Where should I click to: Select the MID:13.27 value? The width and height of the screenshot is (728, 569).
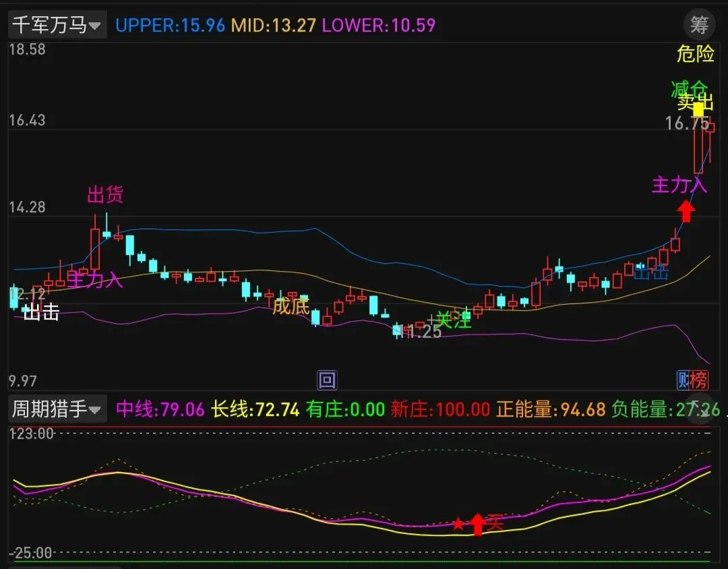click(274, 25)
